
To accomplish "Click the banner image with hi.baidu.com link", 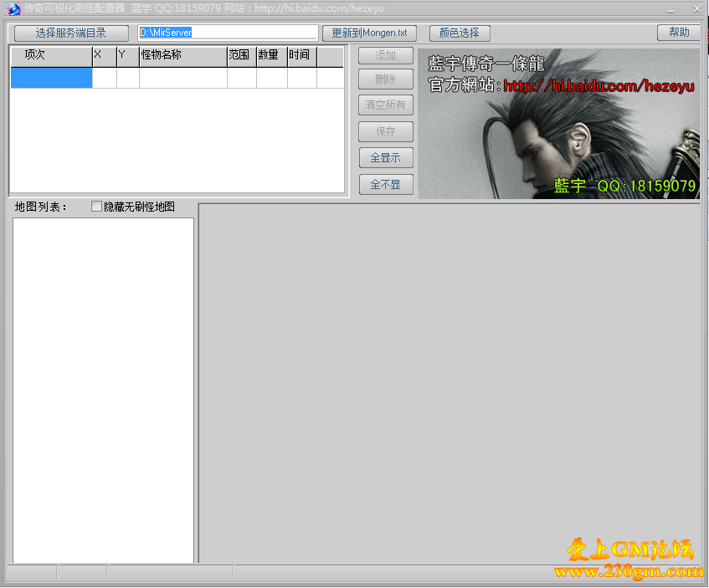I will pyautogui.click(x=558, y=124).
